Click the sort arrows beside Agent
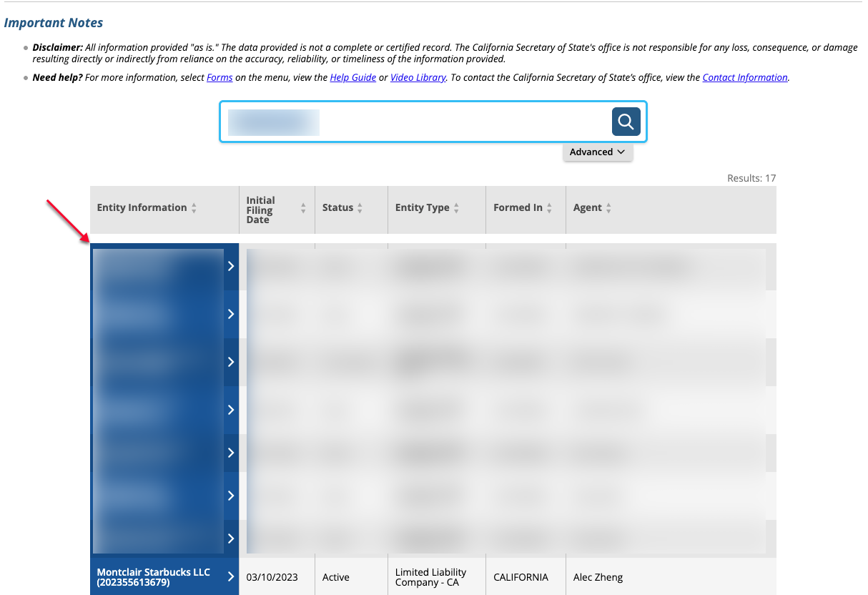 pyautogui.click(x=608, y=208)
